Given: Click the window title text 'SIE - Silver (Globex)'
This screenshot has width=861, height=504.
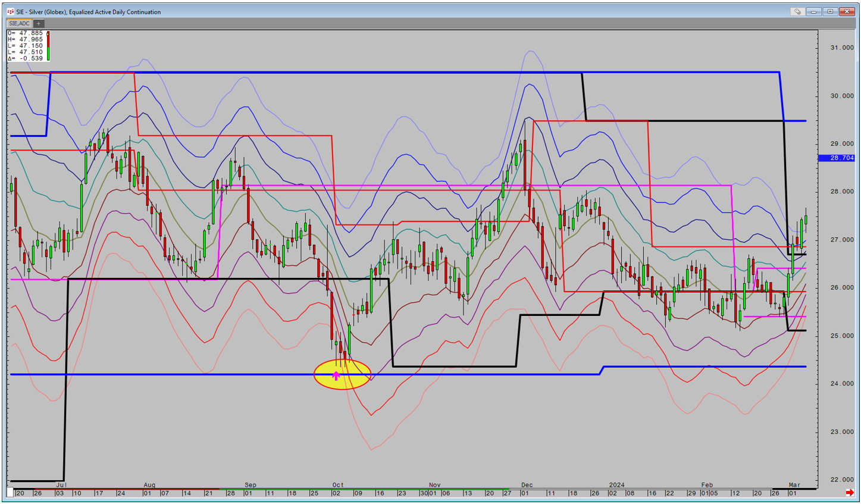Looking at the screenshot, I should tap(88, 12).
